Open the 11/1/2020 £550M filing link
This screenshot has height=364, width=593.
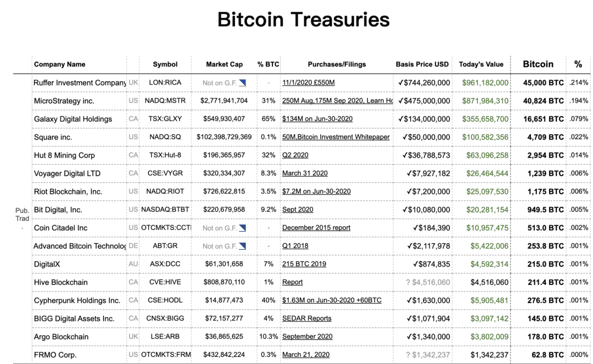(x=308, y=82)
